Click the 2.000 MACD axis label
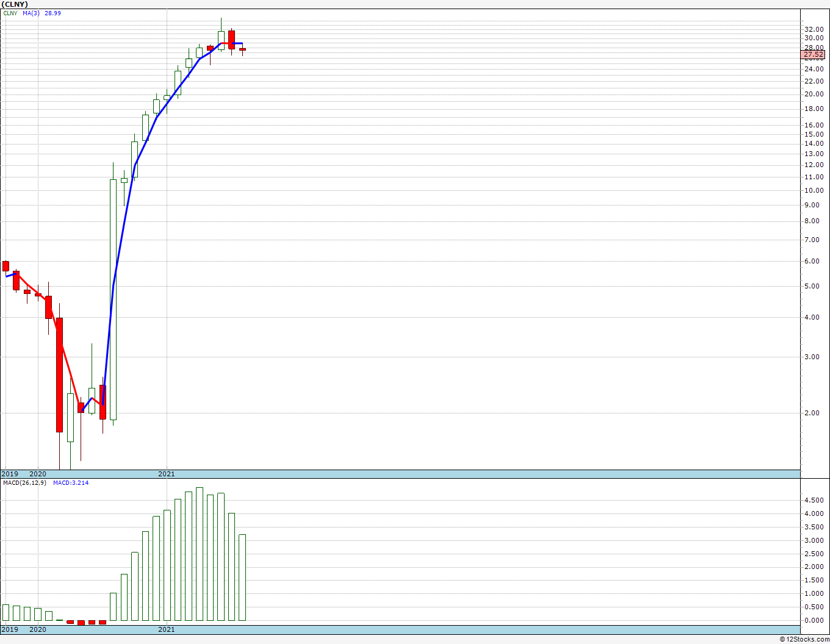 click(x=814, y=567)
